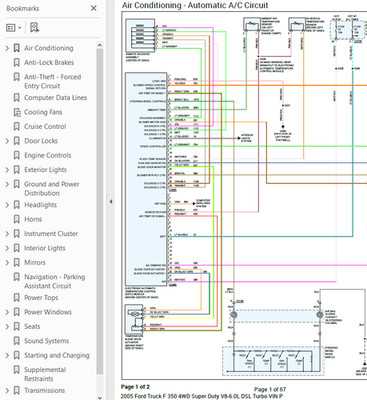Click the Horns bookmark icon
367x400 pixels.
(x=16, y=219)
